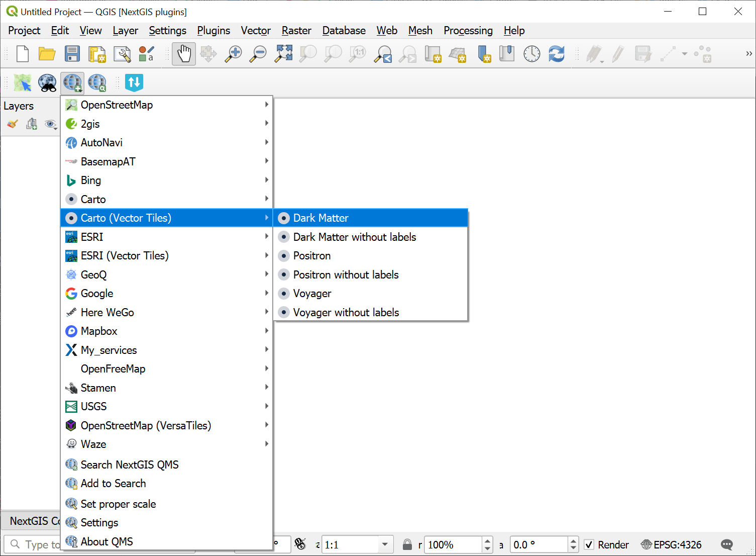Screen dimensions: 756x556
Task: Click the Refresh map icon
Action: (x=557, y=54)
